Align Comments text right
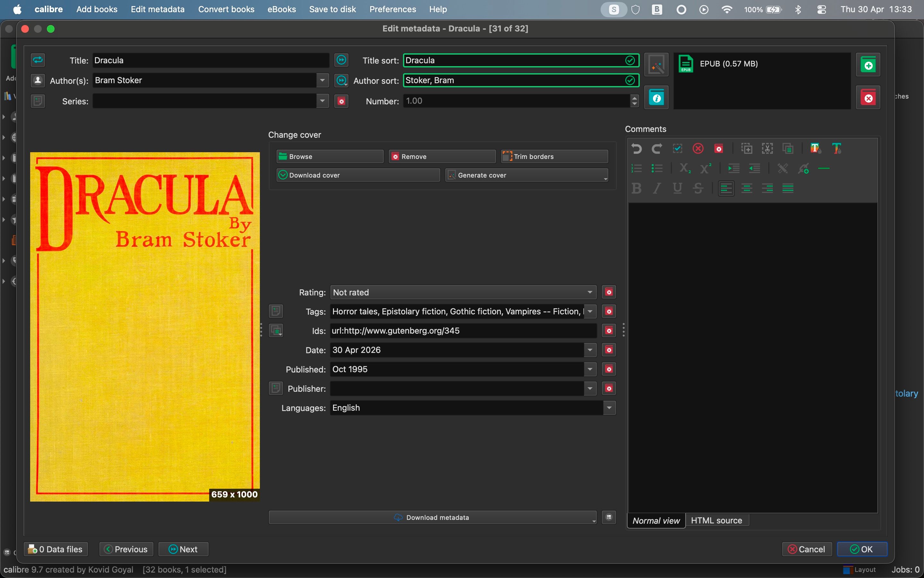The height and width of the screenshot is (578, 924). (767, 188)
